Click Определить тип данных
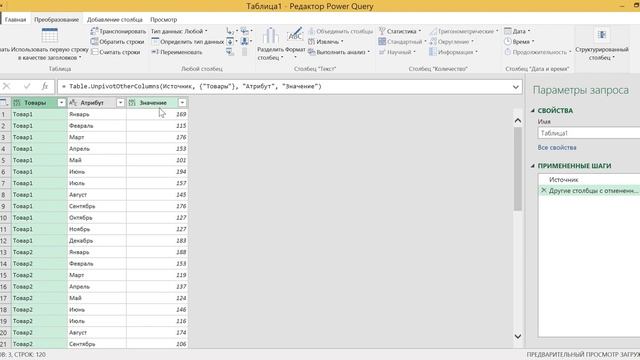Screen dimensions: 640x360 [x=187, y=42]
